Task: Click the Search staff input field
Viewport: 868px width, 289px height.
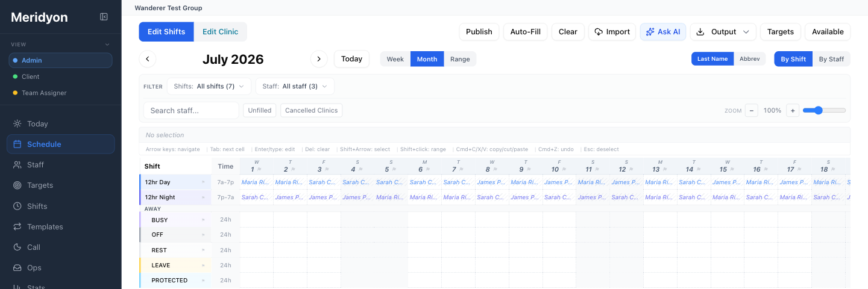Action: (191, 110)
